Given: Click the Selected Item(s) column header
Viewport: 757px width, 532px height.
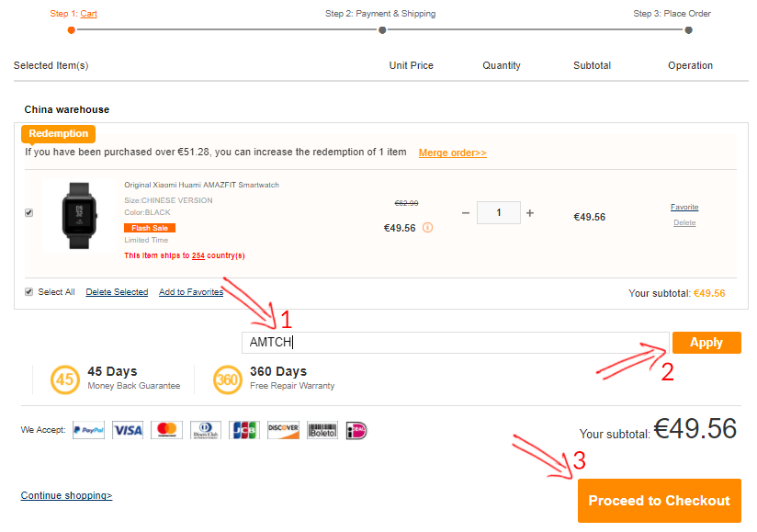Looking at the screenshot, I should coord(51,65).
